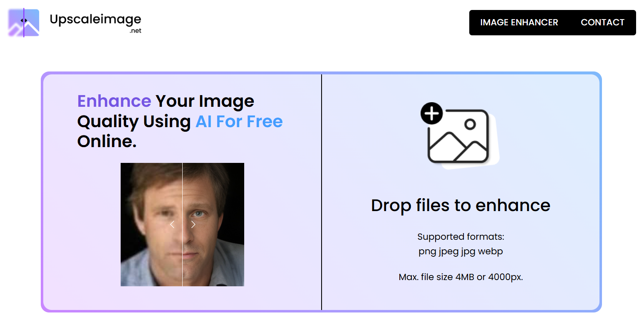Click the 'Supported formats' text in the upload panel
This screenshot has width=644, height=332.
[x=461, y=236]
